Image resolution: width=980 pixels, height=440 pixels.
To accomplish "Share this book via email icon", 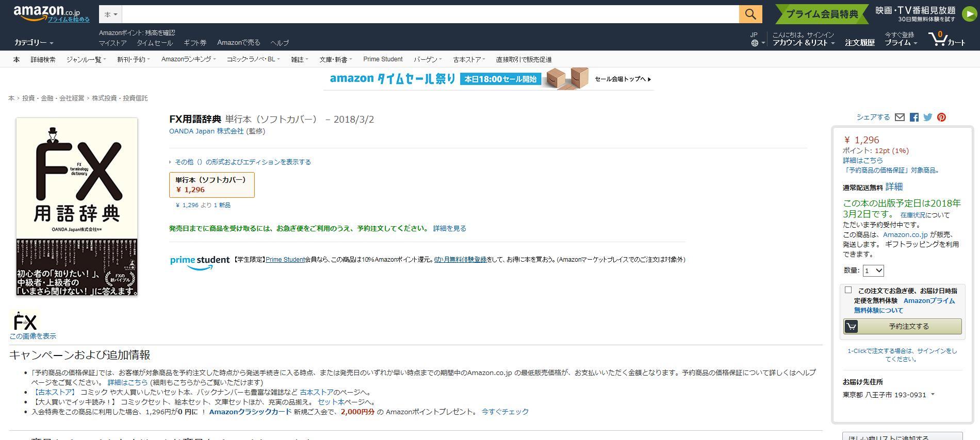I will [900, 117].
